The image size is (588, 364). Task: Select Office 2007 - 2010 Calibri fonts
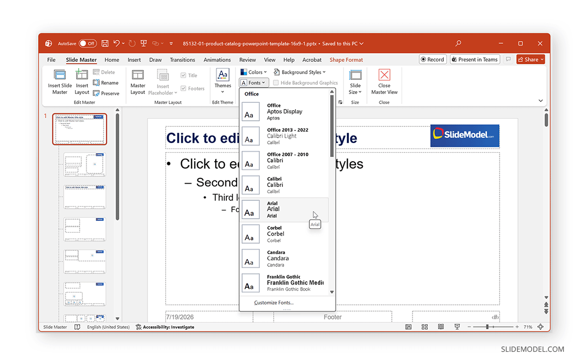284,161
